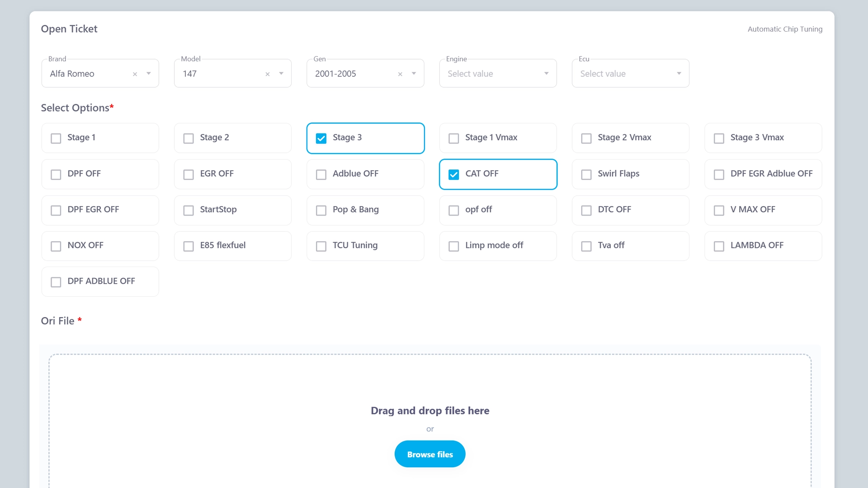Viewport: 868px width, 488px height.
Task: Check the Stage 1 option
Action: click(56, 138)
